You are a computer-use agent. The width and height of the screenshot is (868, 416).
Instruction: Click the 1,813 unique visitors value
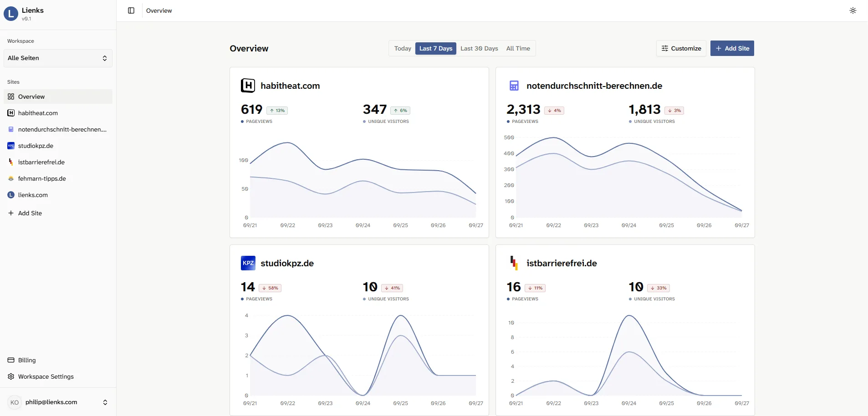click(x=644, y=110)
